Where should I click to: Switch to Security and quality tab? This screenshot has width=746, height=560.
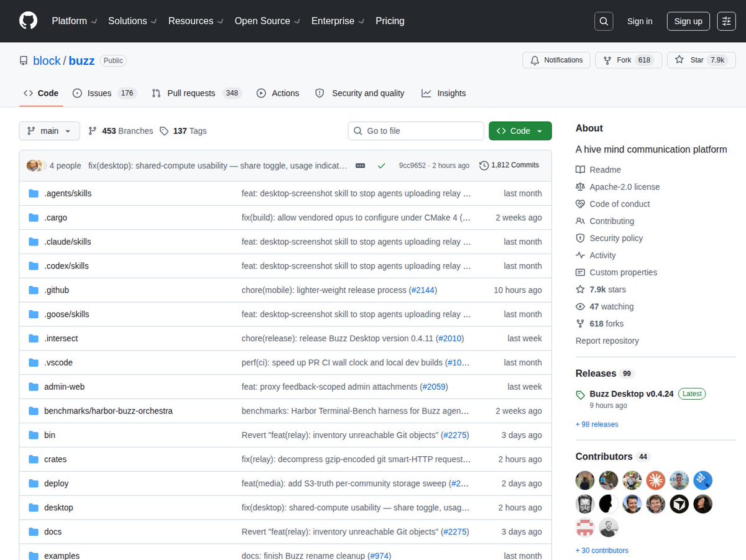tap(360, 93)
